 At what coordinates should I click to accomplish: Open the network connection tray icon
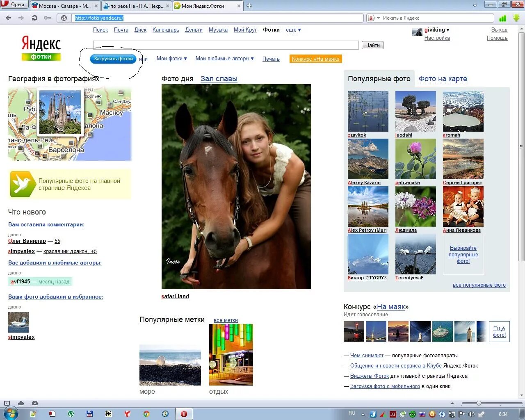point(452,414)
